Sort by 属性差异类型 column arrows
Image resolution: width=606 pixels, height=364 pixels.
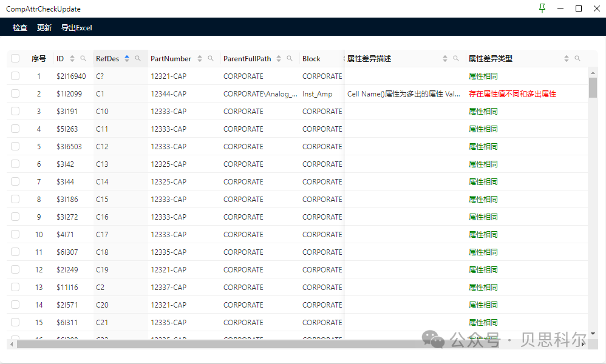tap(567, 58)
